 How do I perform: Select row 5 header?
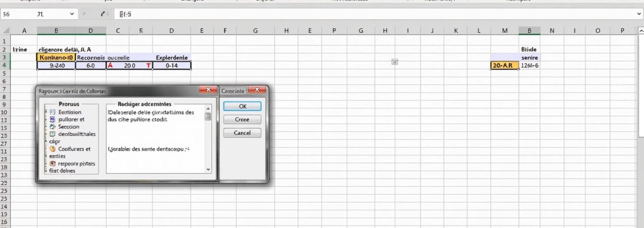[5, 73]
